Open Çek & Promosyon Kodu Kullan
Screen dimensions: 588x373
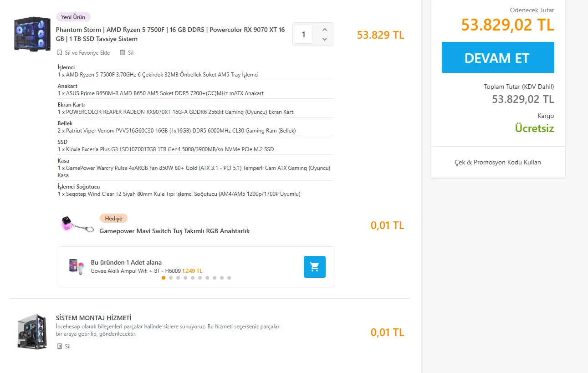(x=498, y=162)
